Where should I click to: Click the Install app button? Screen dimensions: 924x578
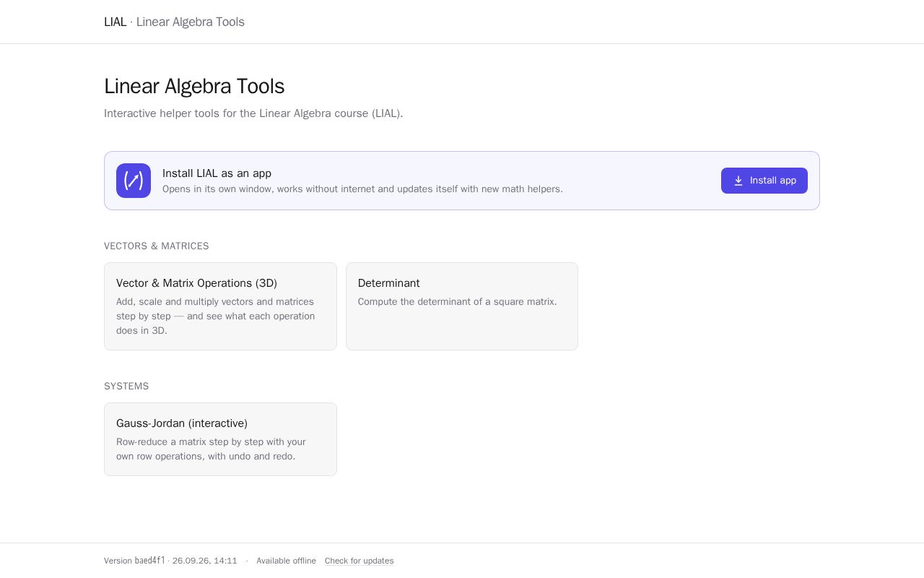pyautogui.click(x=764, y=181)
